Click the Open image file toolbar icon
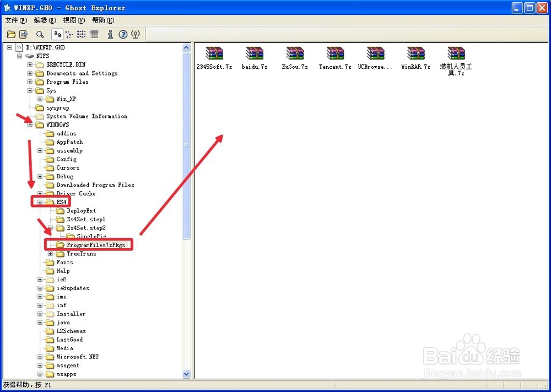551x392 pixels. pos(11,34)
